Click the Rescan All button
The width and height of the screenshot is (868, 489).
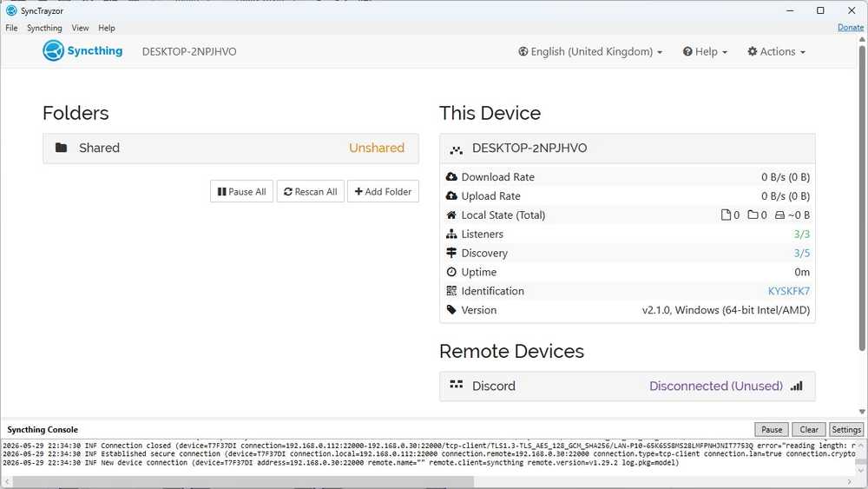pos(311,192)
